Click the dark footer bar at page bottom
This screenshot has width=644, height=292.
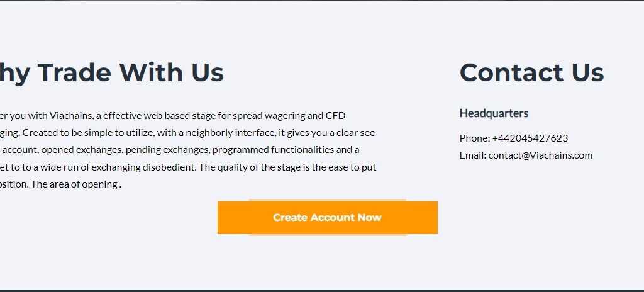(x=322, y=290)
